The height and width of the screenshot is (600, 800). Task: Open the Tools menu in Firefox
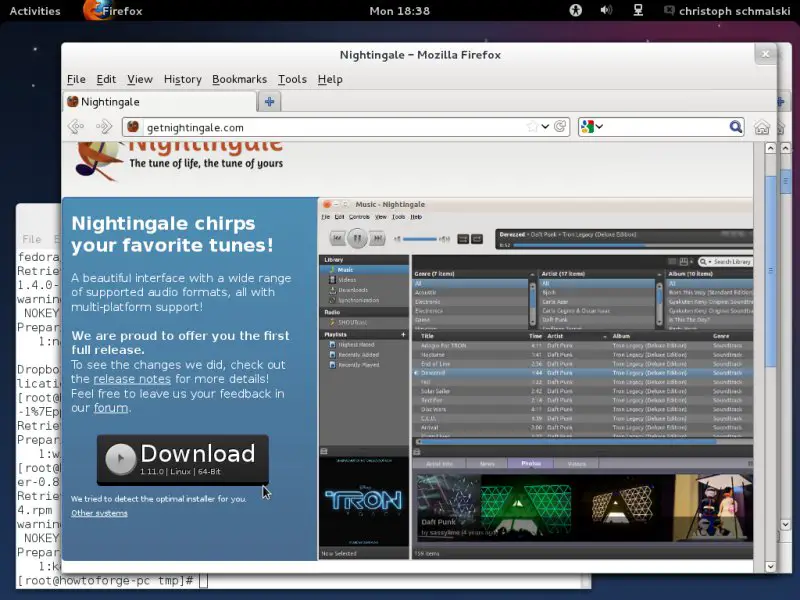(x=292, y=79)
